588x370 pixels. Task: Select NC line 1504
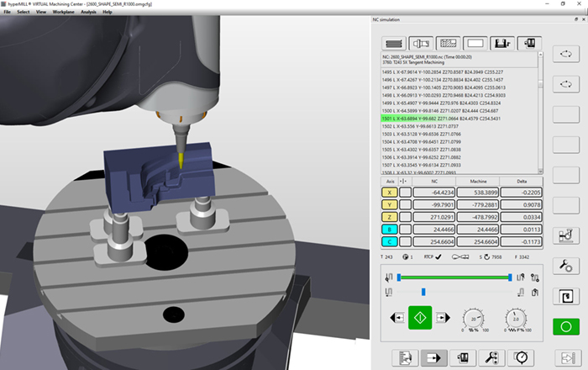point(421,142)
